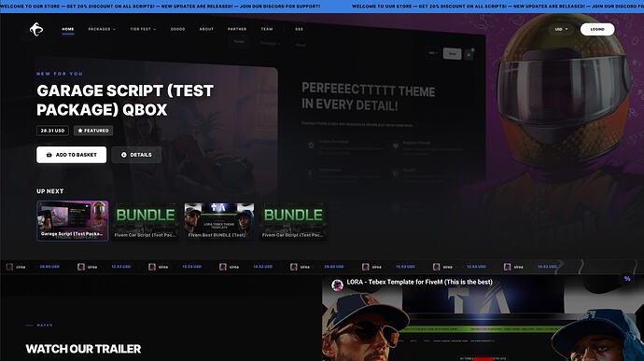Open the TIER TEST dropdown
The height and width of the screenshot is (361, 644).
coord(143,29)
